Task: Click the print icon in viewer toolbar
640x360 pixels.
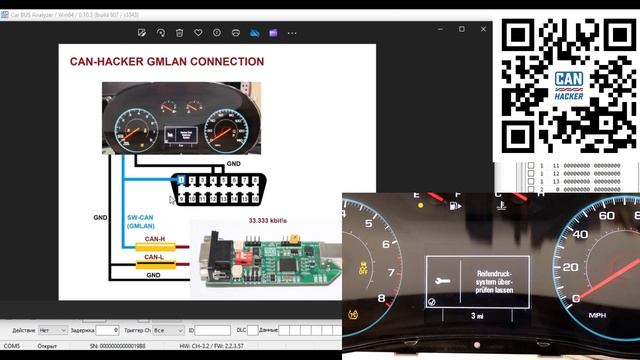Action: (236, 33)
